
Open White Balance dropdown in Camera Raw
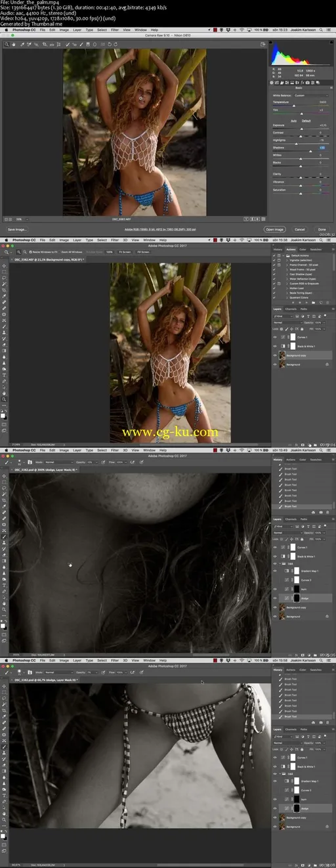tap(311, 95)
